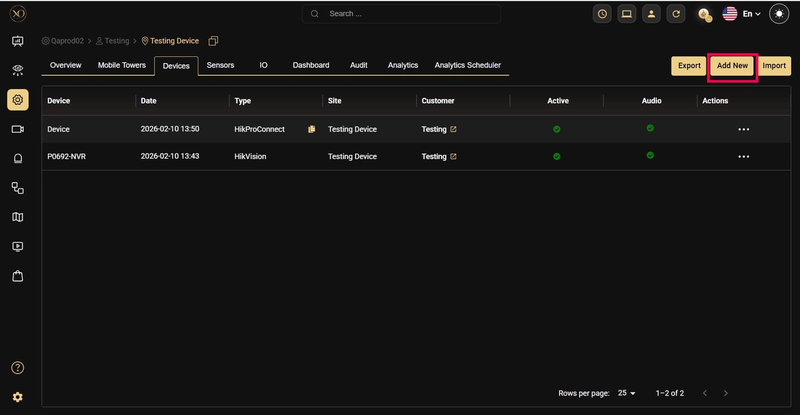This screenshot has height=415, width=800.
Task: Sort by the Date column header
Action: pyautogui.click(x=148, y=101)
